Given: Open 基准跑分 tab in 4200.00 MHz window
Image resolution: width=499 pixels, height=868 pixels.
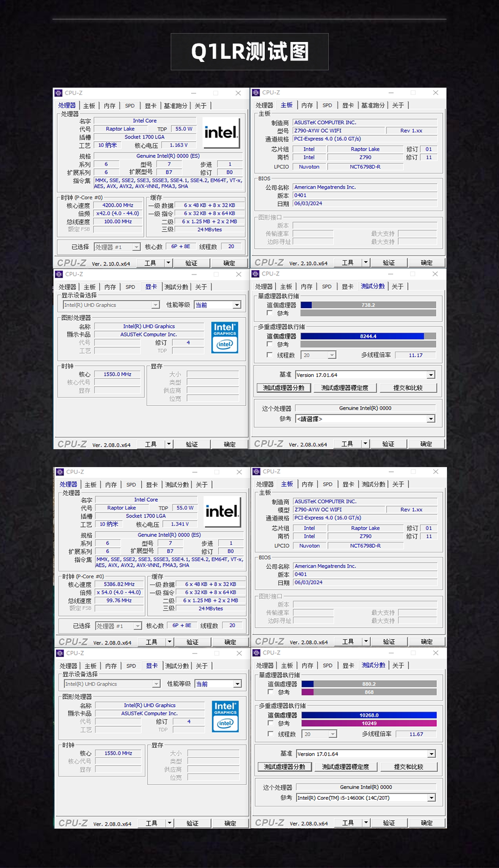Looking at the screenshot, I should pyautogui.click(x=175, y=106).
